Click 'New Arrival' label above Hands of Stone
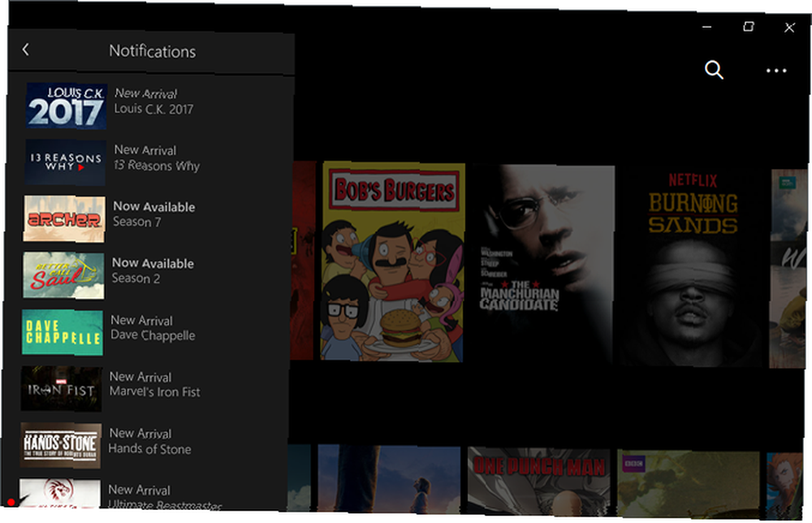The width and height of the screenshot is (812, 523). point(140,433)
